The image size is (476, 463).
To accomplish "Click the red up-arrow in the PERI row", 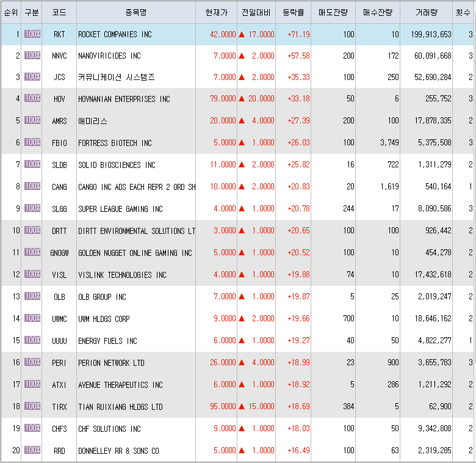I will pos(242,362).
